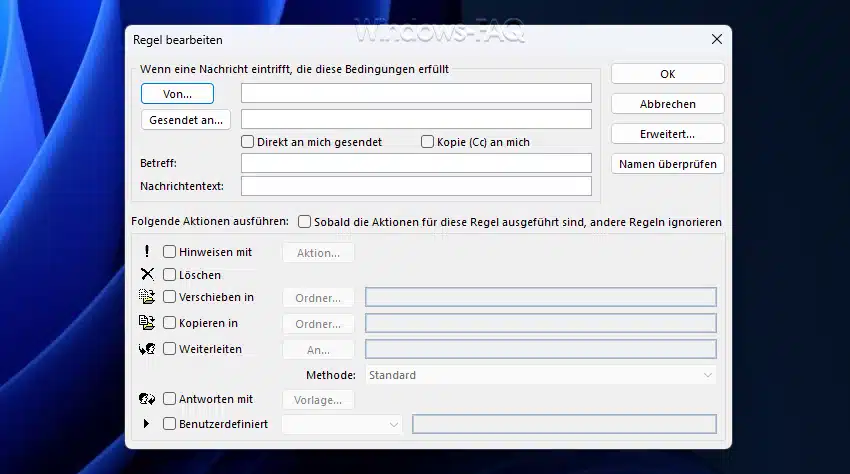Check the option to ignore other rules

click(x=305, y=222)
